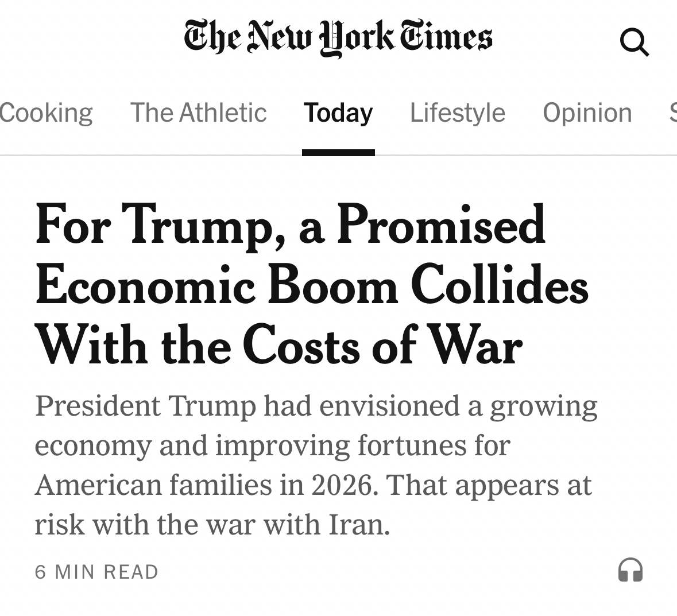The width and height of the screenshot is (677, 616).
Task: Click the 'Economic Boom Collides' headline line
Action: click(x=312, y=286)
